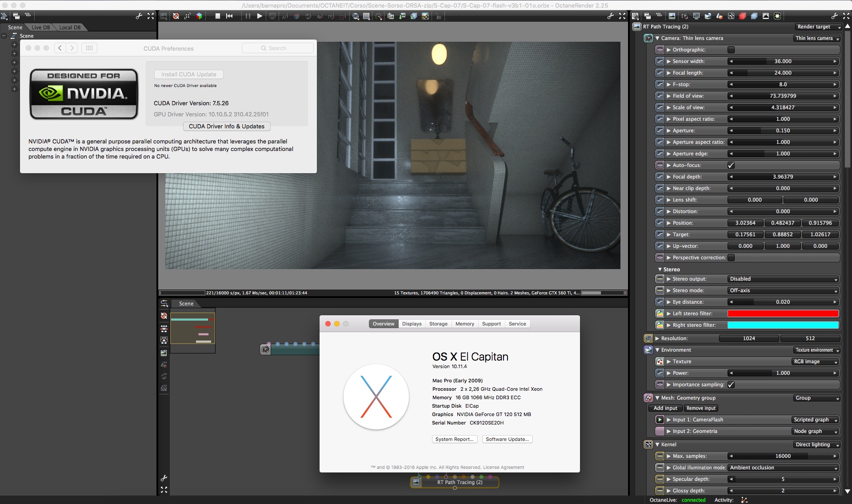This screenshot has width=852, height=504.
Task: Click the render priority gauge icon
Action: (379, 16)
